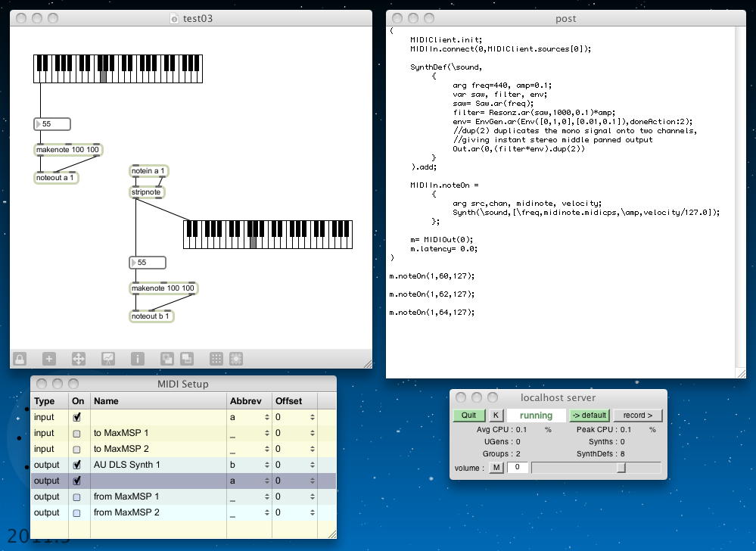Enable the 'from MaxMSP 2' output checkbox
The image size is (756, 551).
click(x=76, y=513)
